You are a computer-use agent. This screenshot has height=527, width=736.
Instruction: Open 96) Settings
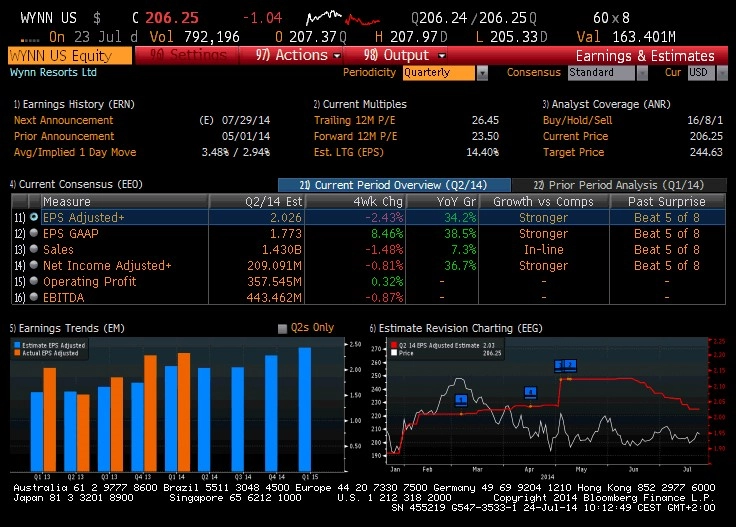(187, 55)
